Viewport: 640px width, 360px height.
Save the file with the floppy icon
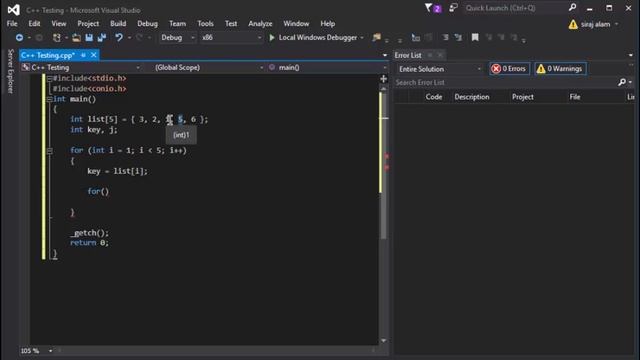[x=89, y=38]
